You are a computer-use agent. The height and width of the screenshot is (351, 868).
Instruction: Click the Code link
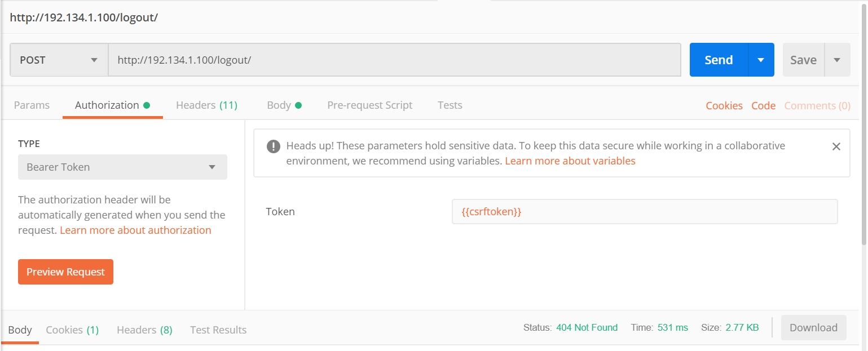tap(764, 106)
